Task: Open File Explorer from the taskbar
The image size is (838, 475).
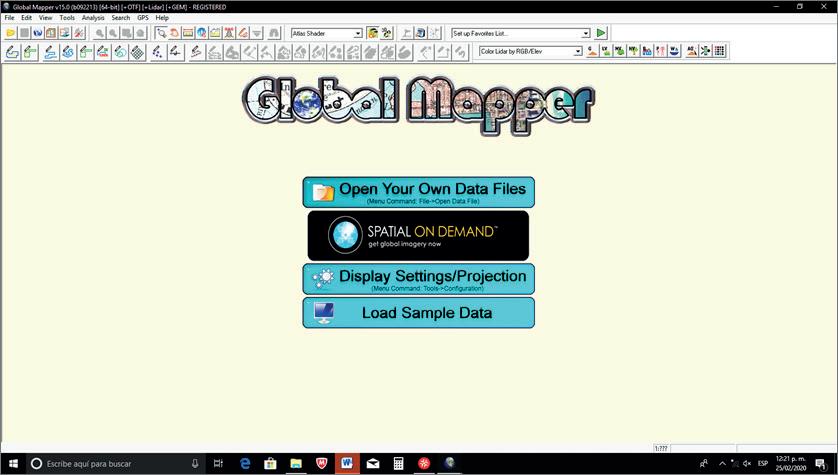Action: pos(296,464)
